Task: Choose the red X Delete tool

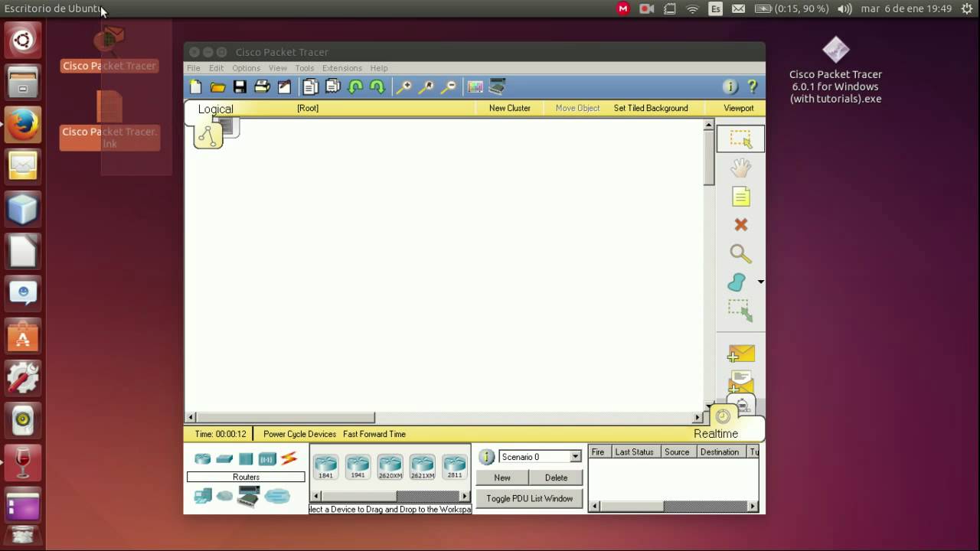Action: 740,225
